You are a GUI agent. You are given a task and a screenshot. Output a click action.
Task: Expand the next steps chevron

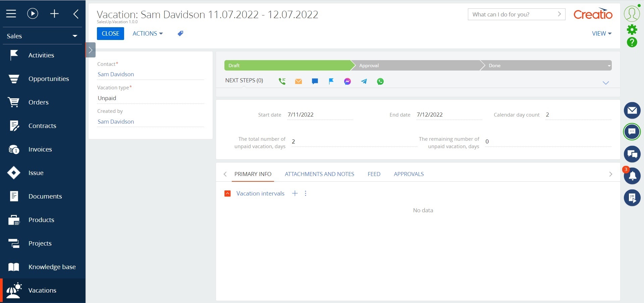tap(606, 83)
